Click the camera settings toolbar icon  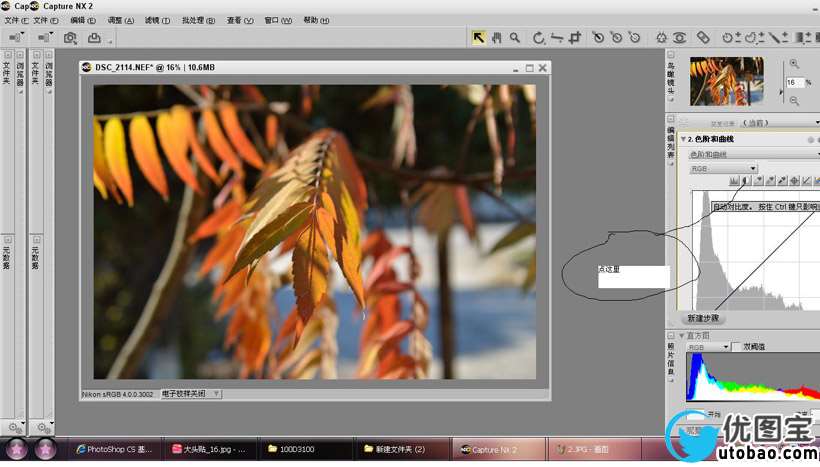(70, 38)
